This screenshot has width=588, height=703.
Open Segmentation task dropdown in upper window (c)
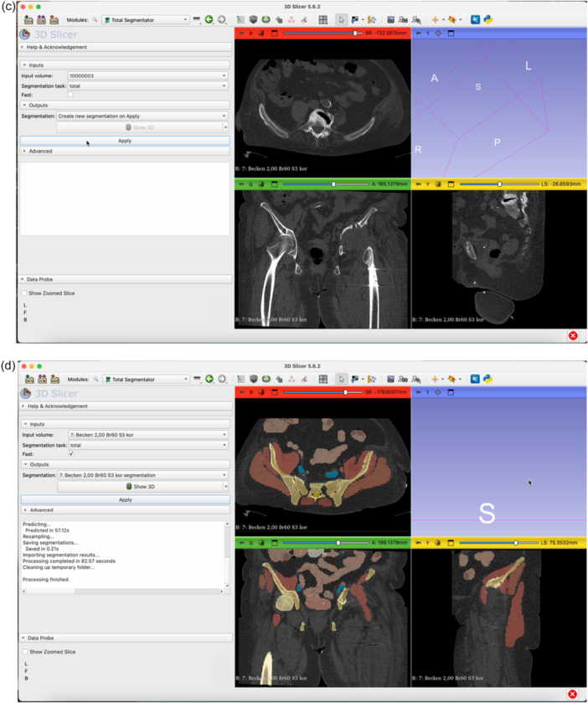[147, 85]
